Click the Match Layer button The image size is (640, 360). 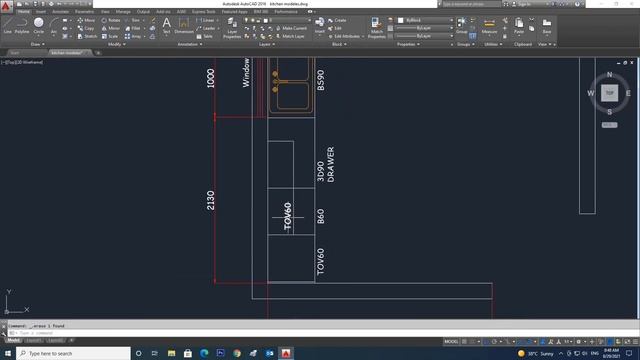point(290,36)
